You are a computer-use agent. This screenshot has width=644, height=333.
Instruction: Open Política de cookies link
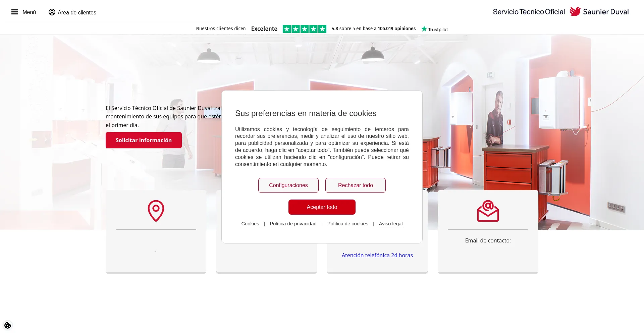click(348, 224)
